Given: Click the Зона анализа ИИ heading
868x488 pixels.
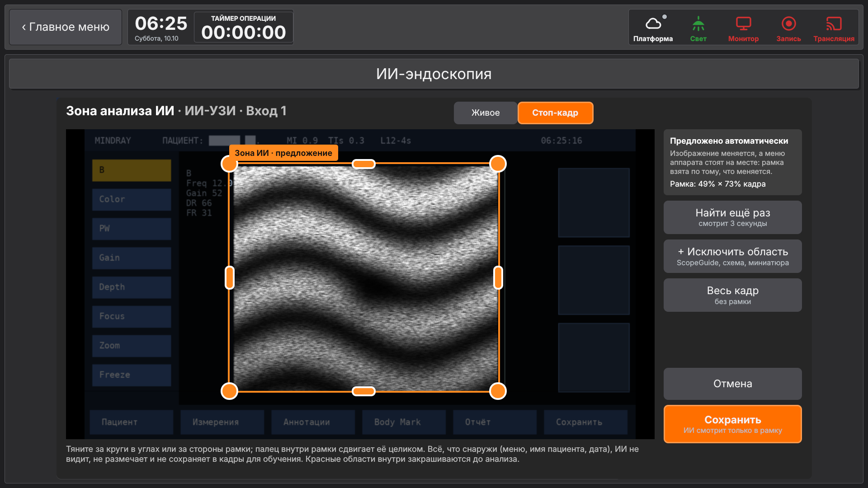Looking at the screenshot, I should (x=120, y=111).
